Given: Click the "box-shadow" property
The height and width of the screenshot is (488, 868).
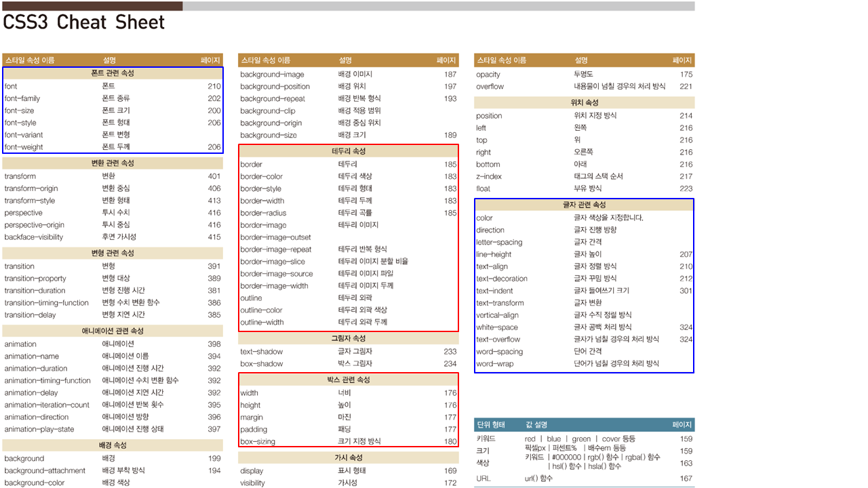Looking at the screenshot, I should [261, 364].
